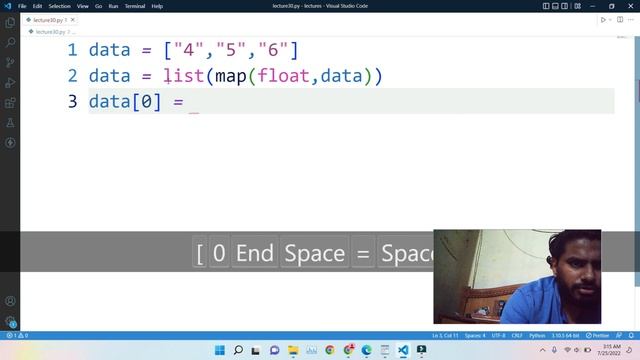Screen dimensions: 640x360
Task: Place cursor at end of line 3
Action: (194, 102)
